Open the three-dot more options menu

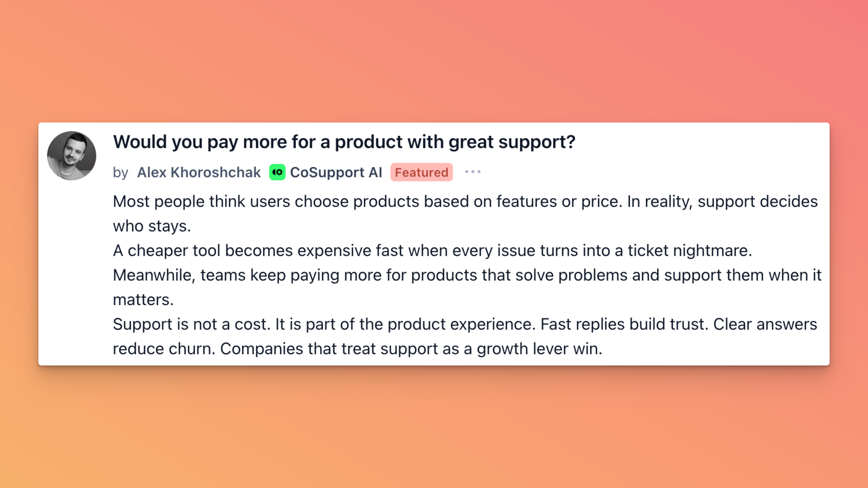click(472, 172)
